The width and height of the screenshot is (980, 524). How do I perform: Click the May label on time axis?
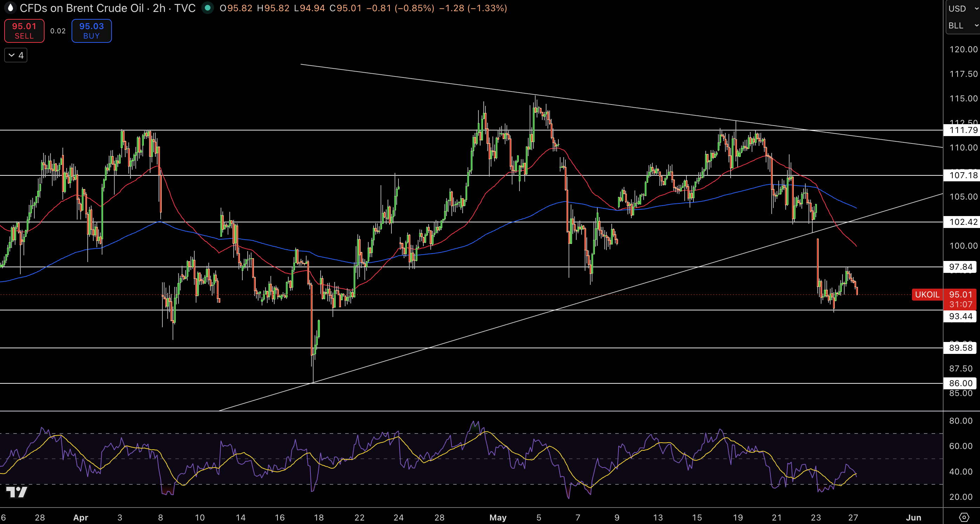[498, 518]
